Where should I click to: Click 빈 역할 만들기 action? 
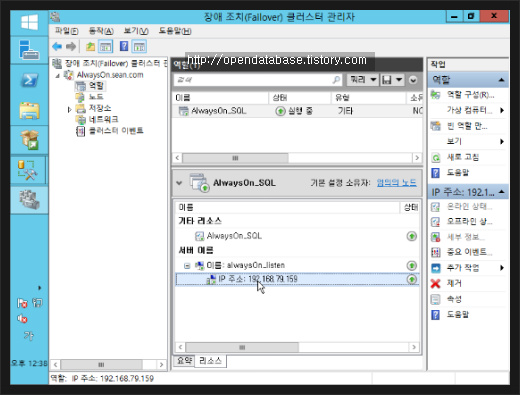pos(467,126)
